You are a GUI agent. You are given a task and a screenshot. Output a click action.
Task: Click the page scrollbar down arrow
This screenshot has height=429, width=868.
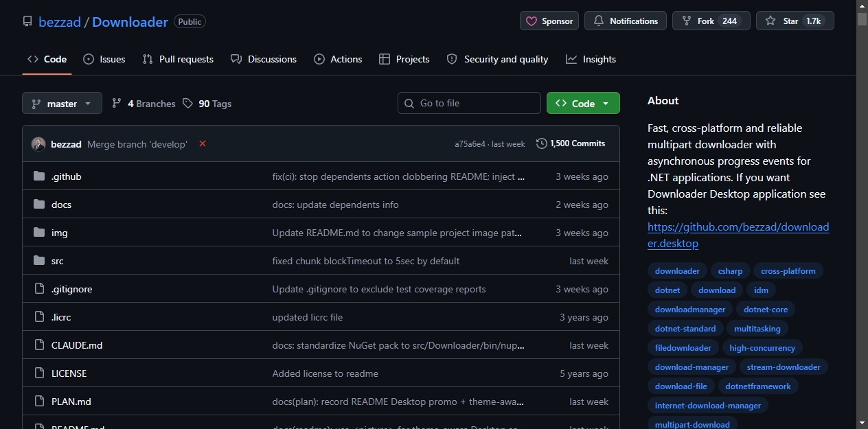tap(862, 423)
